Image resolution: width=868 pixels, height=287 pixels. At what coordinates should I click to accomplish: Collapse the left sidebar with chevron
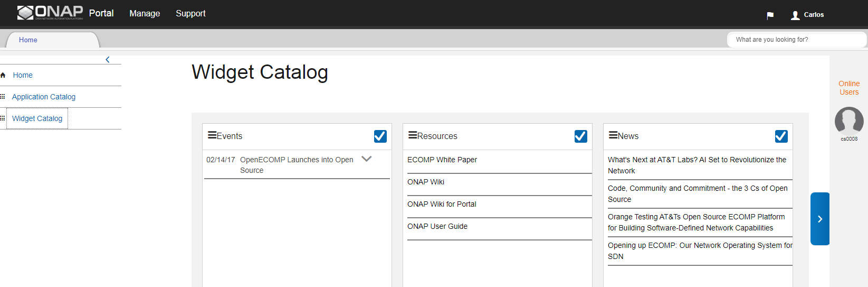(x=108, y=60)
